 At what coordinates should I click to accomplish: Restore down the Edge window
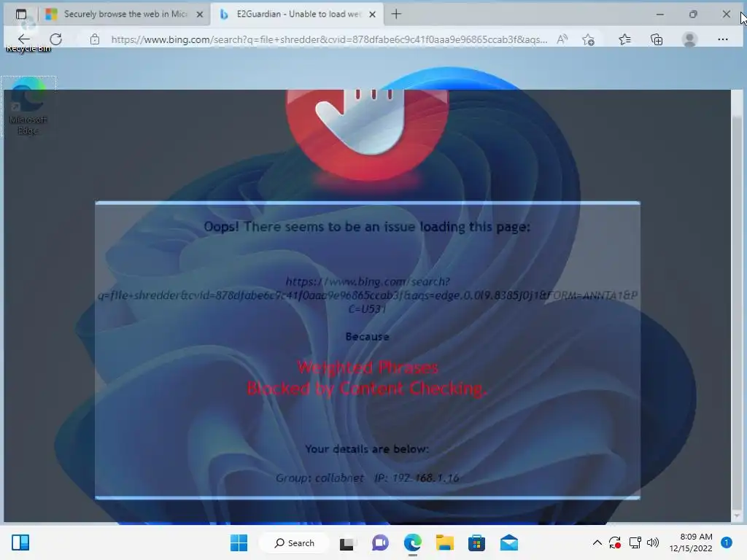693,15
